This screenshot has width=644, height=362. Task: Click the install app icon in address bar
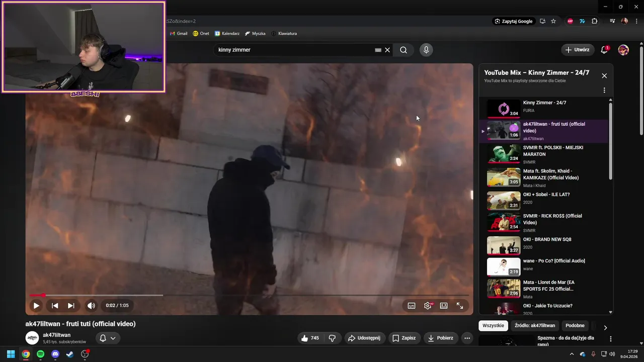[542, 21]
